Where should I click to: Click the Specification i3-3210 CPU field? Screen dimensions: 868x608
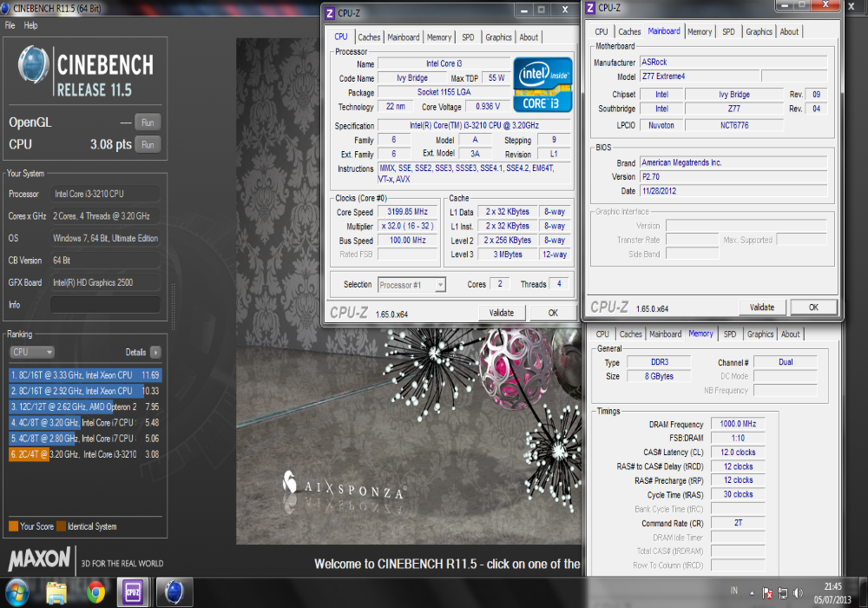tap(474, 126)
